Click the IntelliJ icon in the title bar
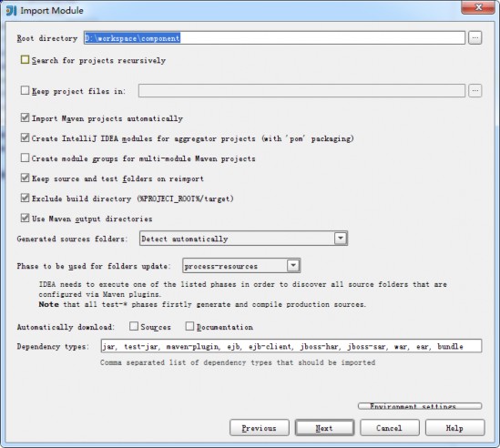 click(11, 11)
